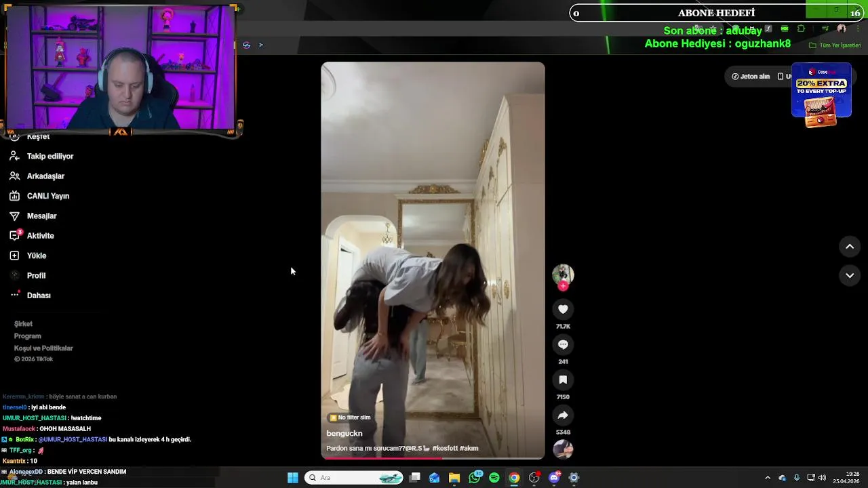Open the comments bubble with 241 comments
Screen dimensions: 868x488
[x=563, y=344]
